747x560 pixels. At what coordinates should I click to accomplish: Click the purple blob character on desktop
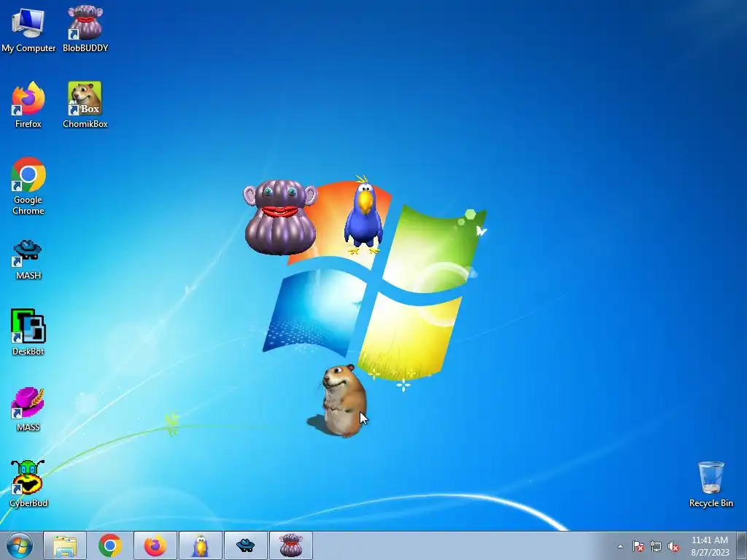click(280, 217)
